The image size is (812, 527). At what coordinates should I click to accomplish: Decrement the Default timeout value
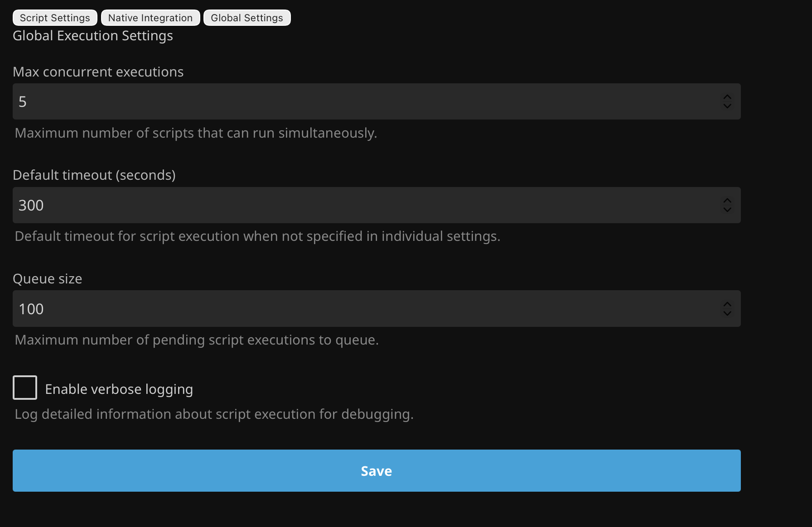click(727, 210)
